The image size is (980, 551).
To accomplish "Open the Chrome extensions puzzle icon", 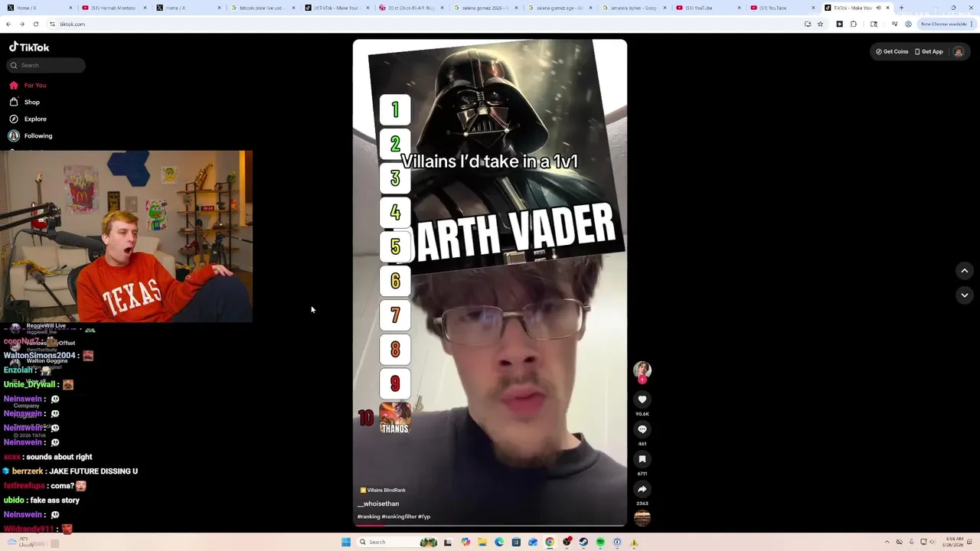I will click(854, 24).
